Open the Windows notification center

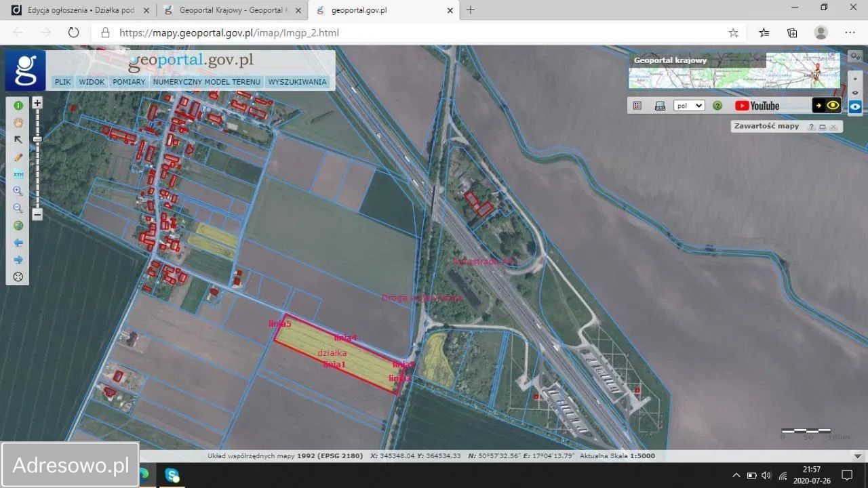tap(847, 475)
